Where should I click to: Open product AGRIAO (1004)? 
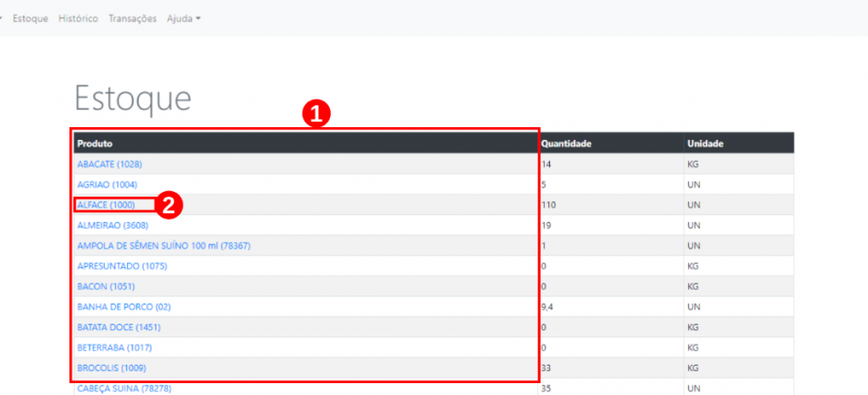click(108, 185)
